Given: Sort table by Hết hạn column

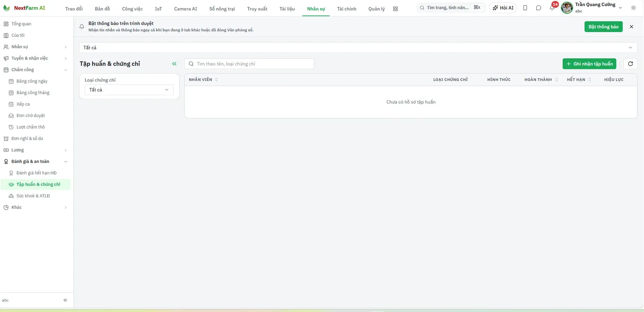Looking at the screenshot, I should [x=579, y=80].
